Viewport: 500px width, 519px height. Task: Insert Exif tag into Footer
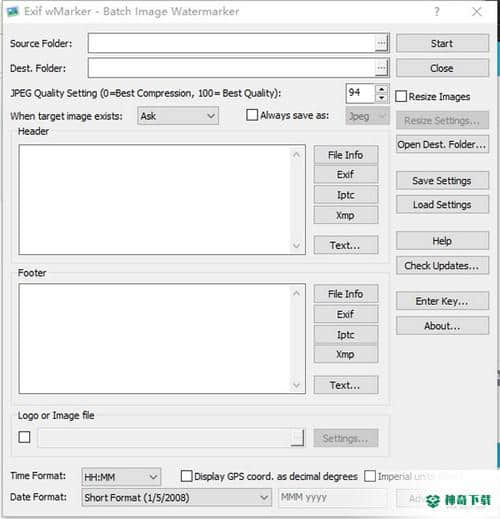[x=346, y=314]
